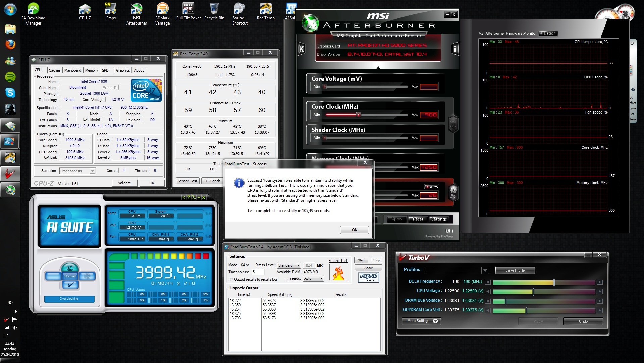The height and width of the screenshot is (363, 644).
Task: Click the CPU Voltage increase arrow in TurboV
Action: 600,291
